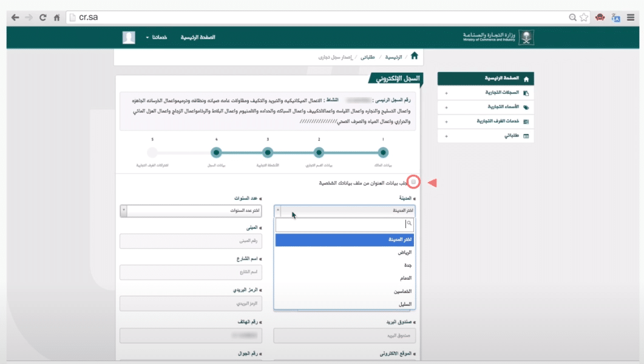This screenshot has height=364, width=644.
Task: Open الرئيسية breadcrumb link
Action: pos(393,57)
